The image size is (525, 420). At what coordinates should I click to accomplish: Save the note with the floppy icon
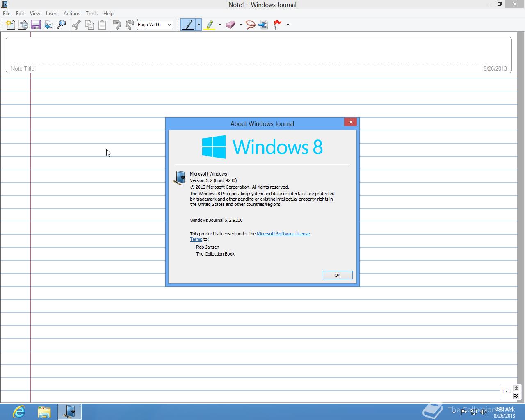[x=36, y=25]
